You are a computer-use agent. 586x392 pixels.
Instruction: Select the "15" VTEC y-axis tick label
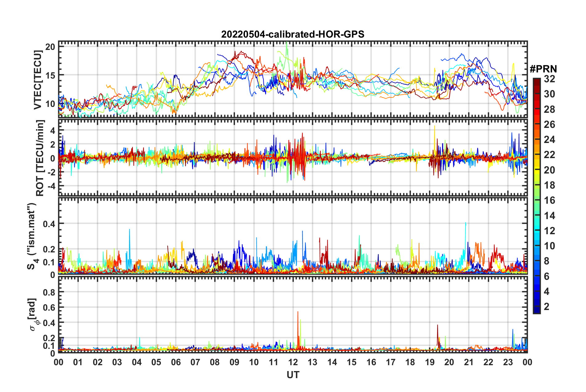pyautogui.click(x=50, y=75)
